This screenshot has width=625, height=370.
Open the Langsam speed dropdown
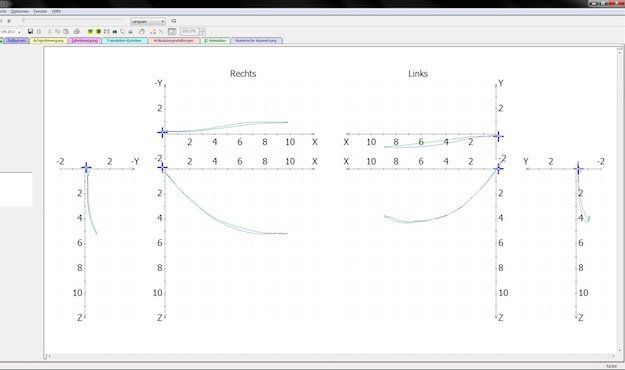pyautogui.click(x=148, y=22)
